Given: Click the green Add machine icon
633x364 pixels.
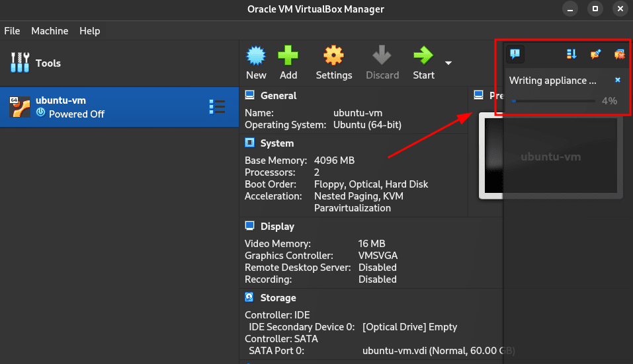Looking at the screenshot, I should 288,55.
